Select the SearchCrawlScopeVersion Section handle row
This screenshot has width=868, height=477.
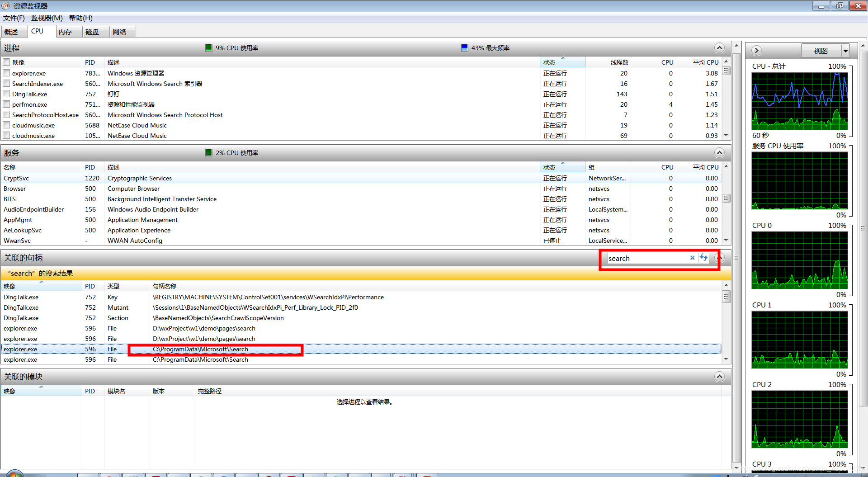tap(361, 317)
